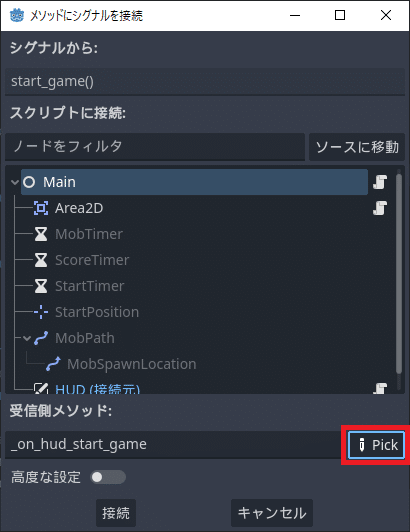Click the script icon next to Area2D
The width and height of the screenshot is (410, 532).
380,208
